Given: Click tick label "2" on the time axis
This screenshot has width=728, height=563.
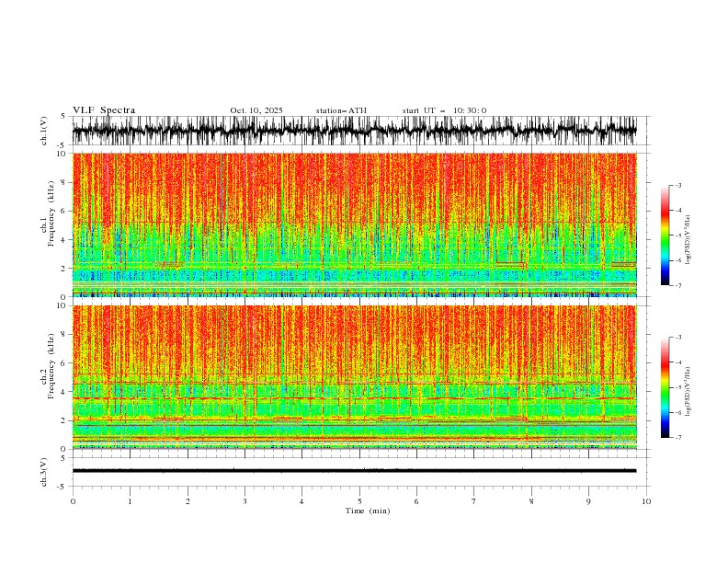Looking at the screenshot, I should tap(188, 501).
